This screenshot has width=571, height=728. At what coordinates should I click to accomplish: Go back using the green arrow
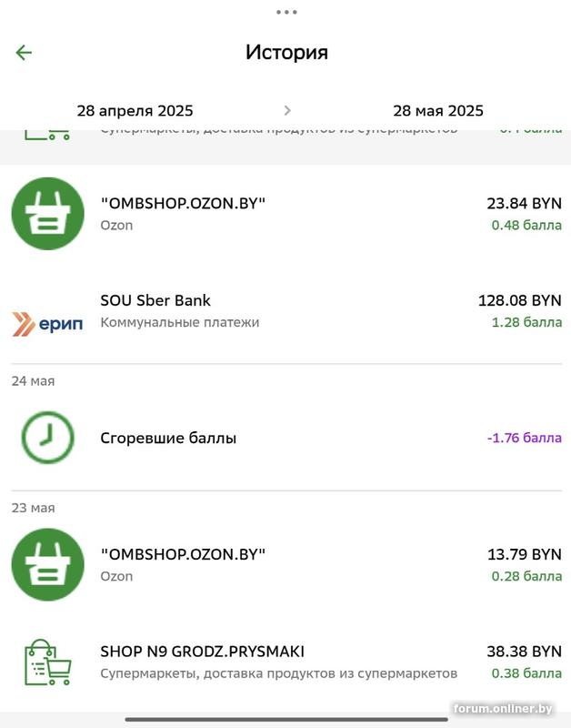tap(24, 53)
